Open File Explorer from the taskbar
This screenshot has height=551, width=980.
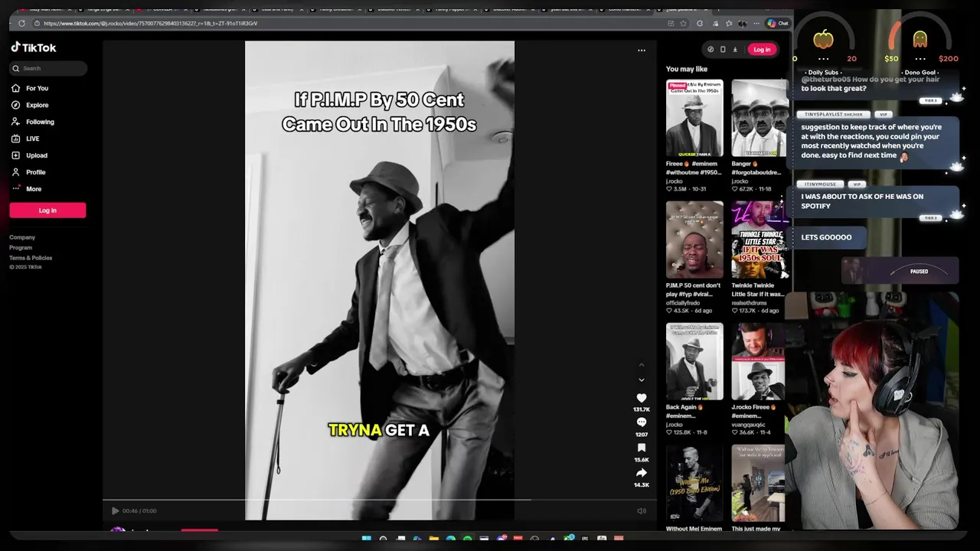click(434, 538)
